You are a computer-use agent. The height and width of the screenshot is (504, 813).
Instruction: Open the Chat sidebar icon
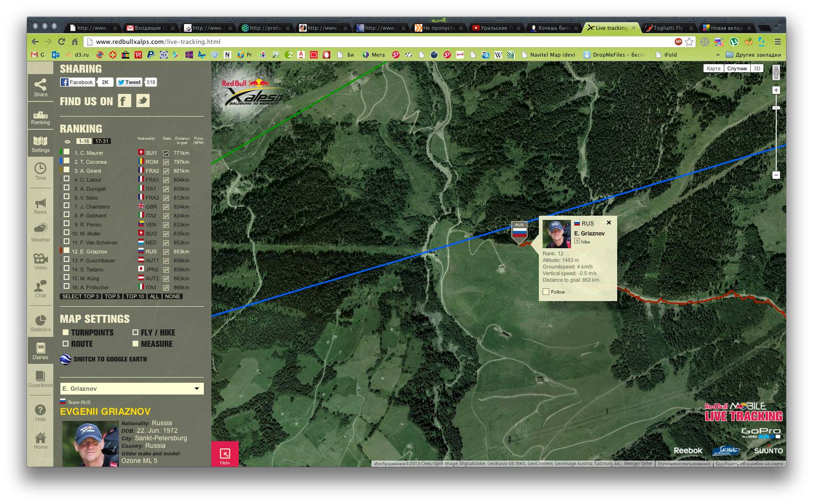40,289
